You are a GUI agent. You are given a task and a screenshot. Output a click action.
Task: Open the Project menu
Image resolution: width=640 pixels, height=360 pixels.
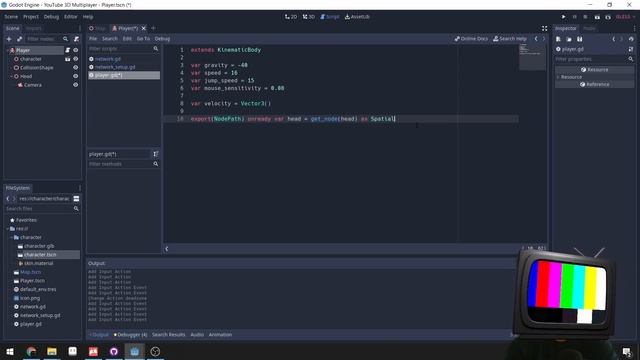pyautogui.click(x=31, y=17)
